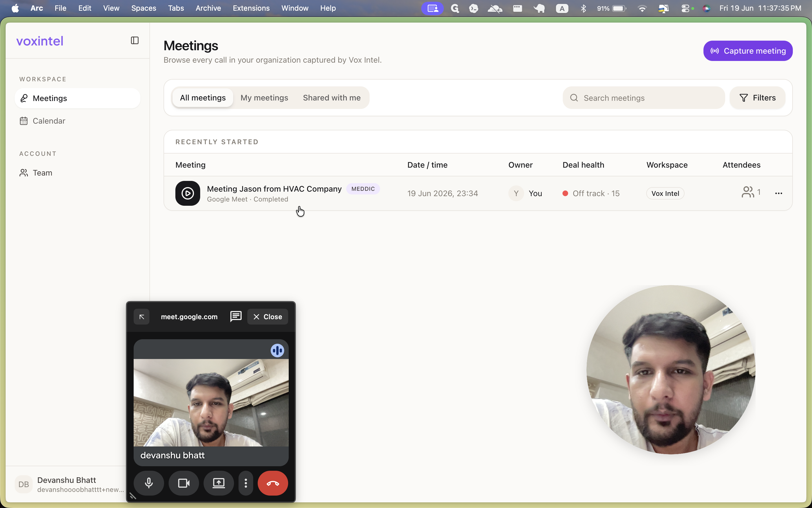Click the date and time in menu bar
The height and width of the screenshot is (508, 812).
click(760, 8)
